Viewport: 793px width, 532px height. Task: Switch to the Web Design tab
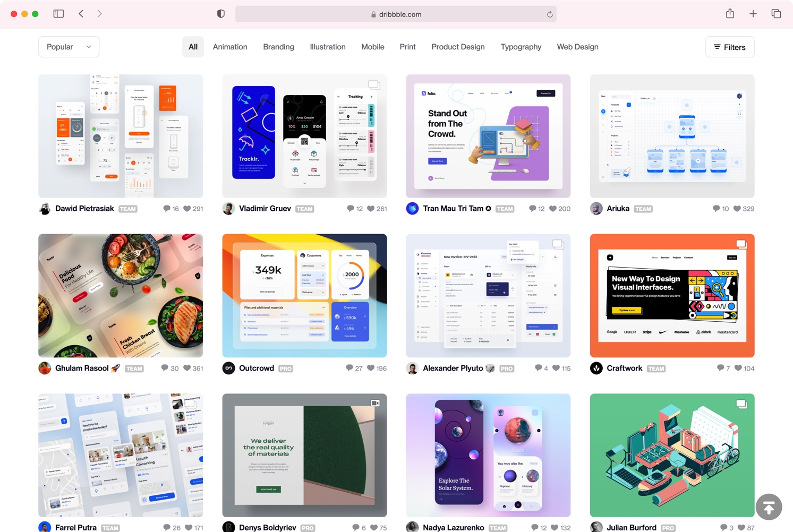click(x=577, y=47)
